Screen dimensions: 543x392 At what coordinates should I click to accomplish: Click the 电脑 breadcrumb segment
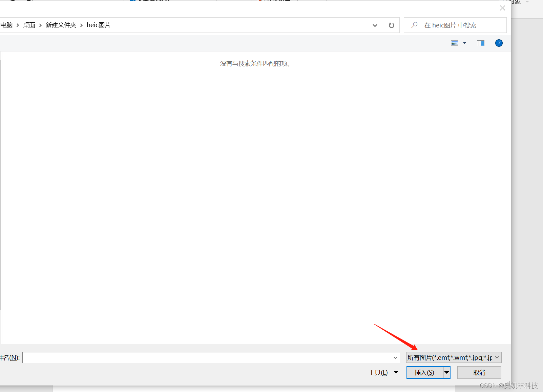[6, 25]
